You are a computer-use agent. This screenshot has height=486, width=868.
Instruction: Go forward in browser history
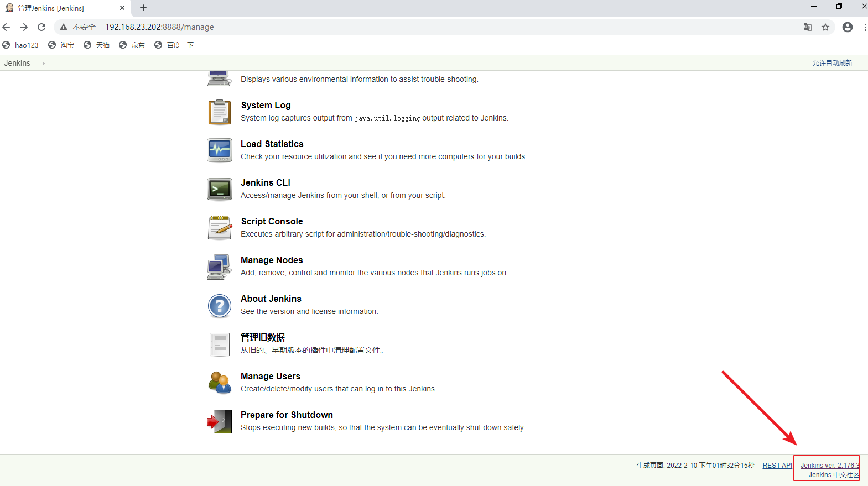pos(24,27)
